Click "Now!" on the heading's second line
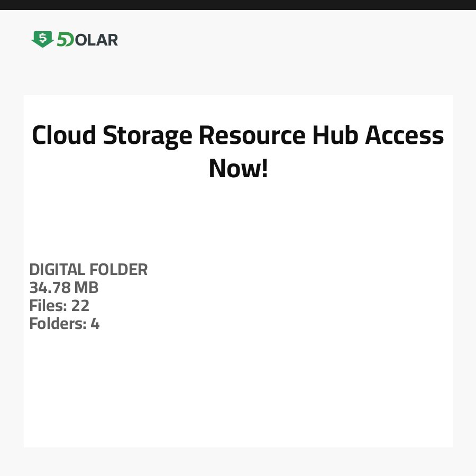Viewport: 476px width, 476px height. tap(238, 168)
